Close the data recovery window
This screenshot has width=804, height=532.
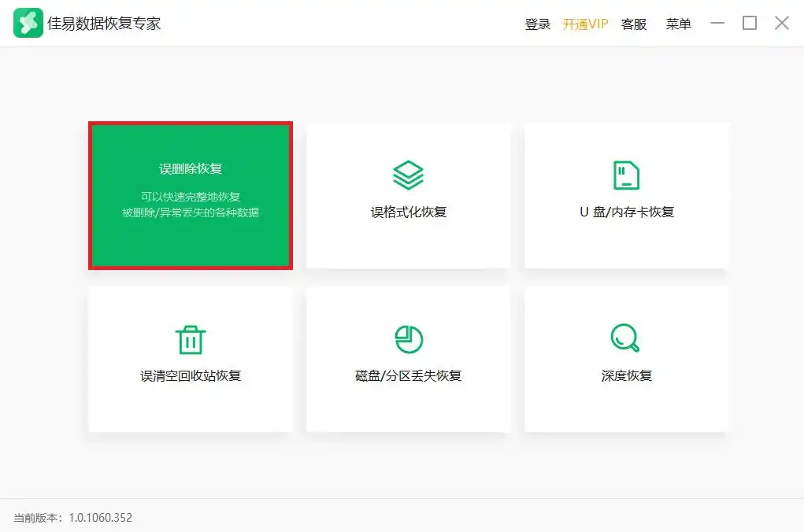781,24
